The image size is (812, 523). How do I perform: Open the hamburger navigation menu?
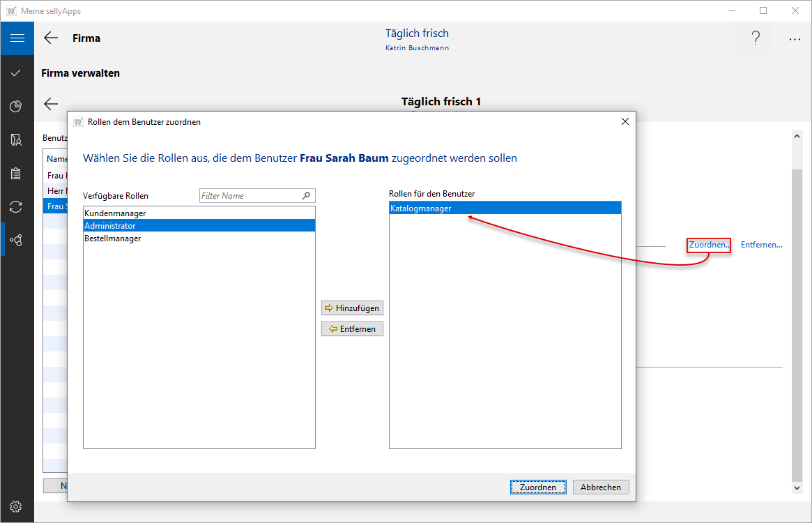[x=17, y=38]
